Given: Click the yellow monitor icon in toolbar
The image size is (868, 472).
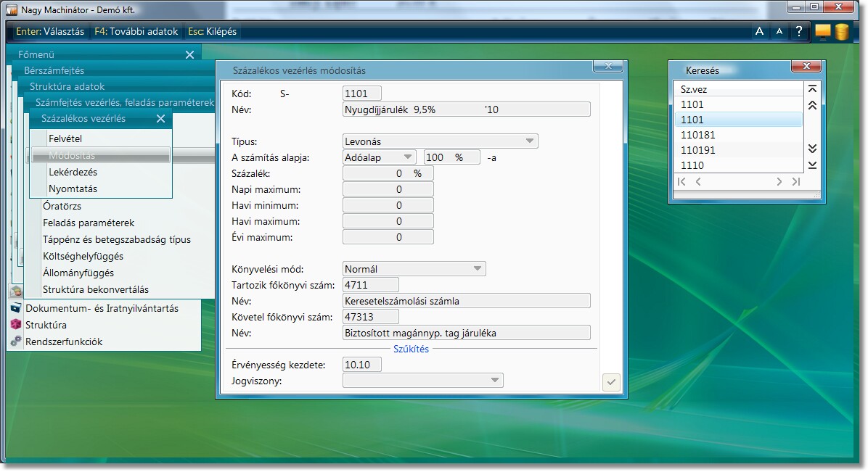Looking at the screenshot, I should (822, 31).
